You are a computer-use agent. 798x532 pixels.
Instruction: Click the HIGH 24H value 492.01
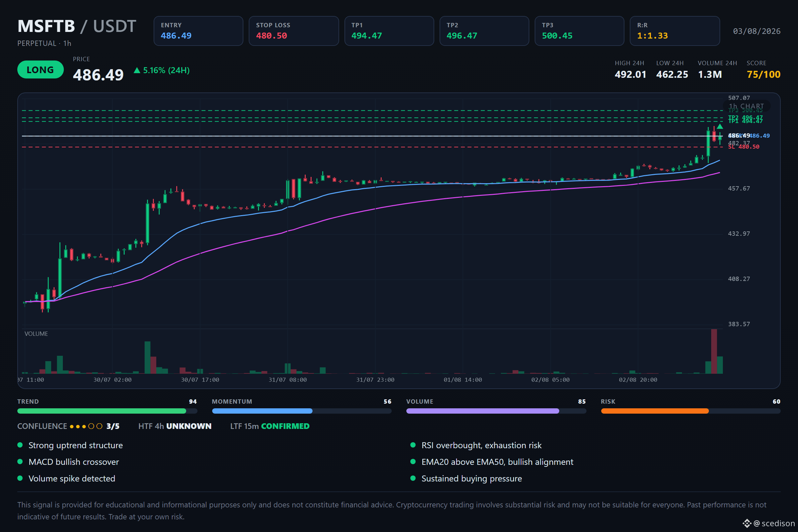coord(630,74)
